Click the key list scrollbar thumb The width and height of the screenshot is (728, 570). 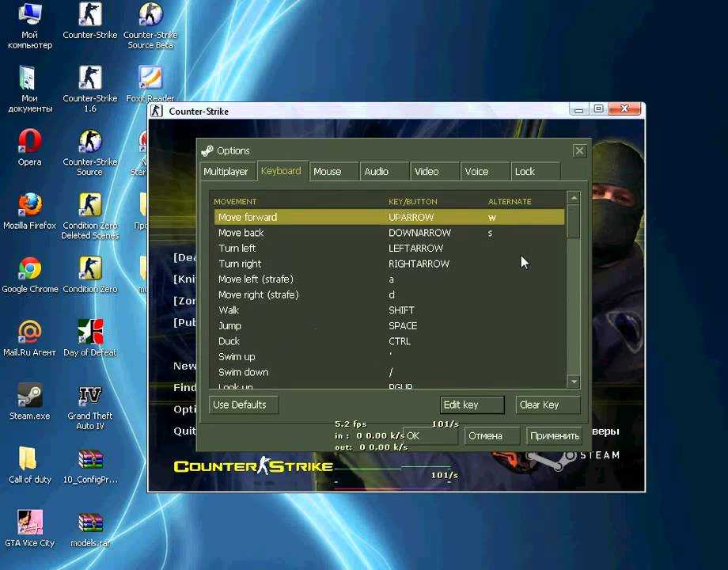point(574,222)
